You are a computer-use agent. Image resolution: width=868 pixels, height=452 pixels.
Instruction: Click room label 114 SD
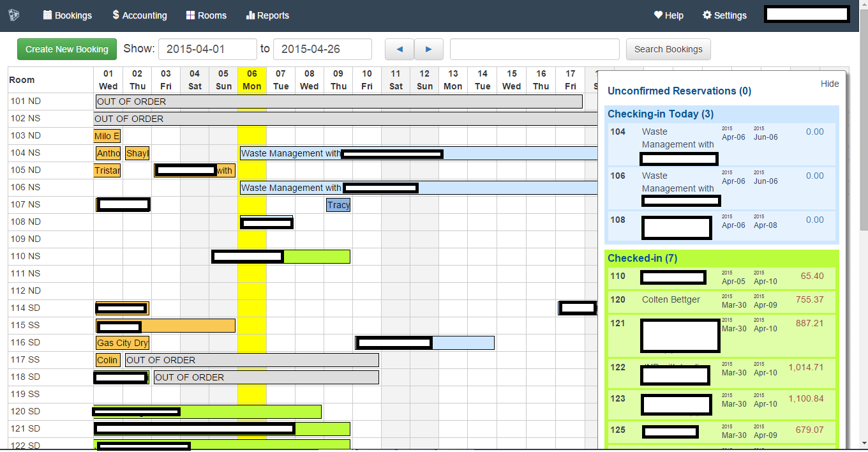pyautogui.click(x=26, y=308)
